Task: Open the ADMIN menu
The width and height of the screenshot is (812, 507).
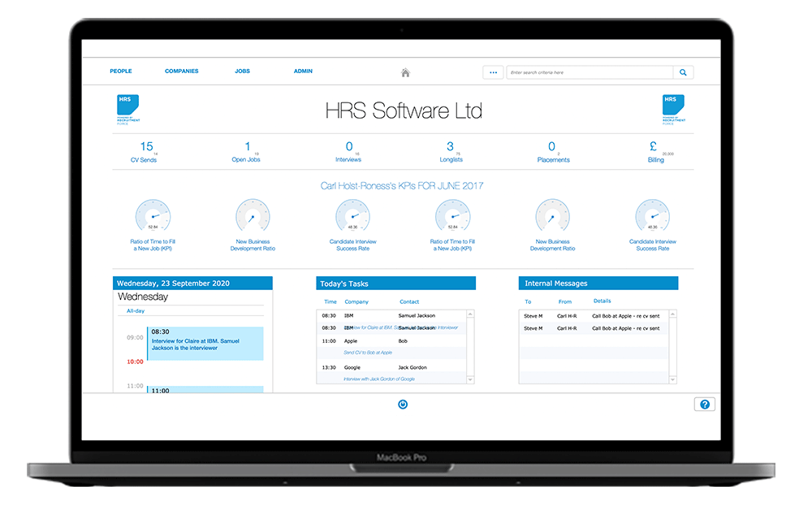Action: [x=303, y=71]
